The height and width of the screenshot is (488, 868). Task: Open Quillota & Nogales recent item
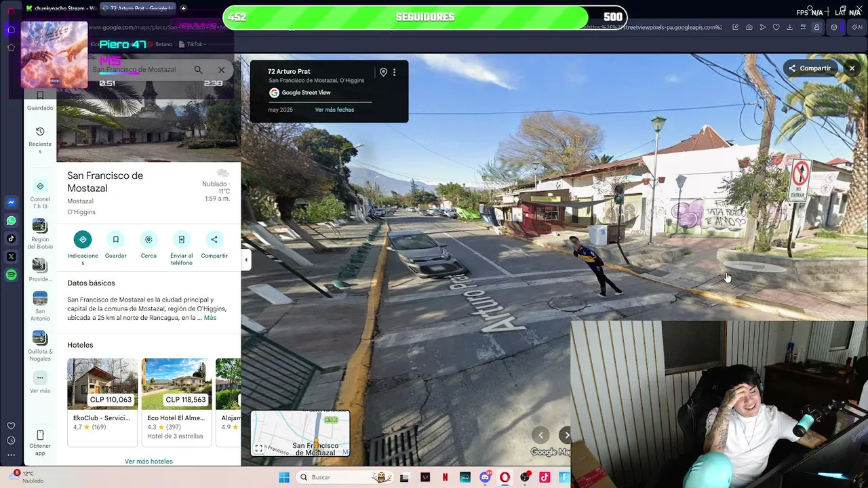tap(40, 346)
